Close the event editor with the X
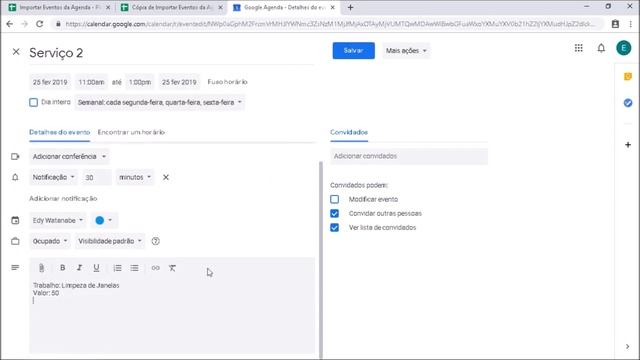The width and height of the screenshot is (640, 360). pos(16,52)
